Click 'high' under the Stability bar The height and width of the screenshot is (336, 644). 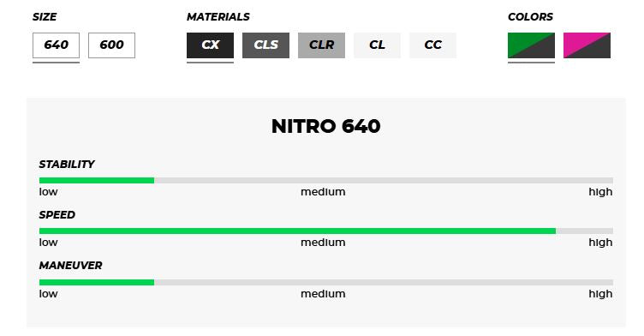click(600, 192)
